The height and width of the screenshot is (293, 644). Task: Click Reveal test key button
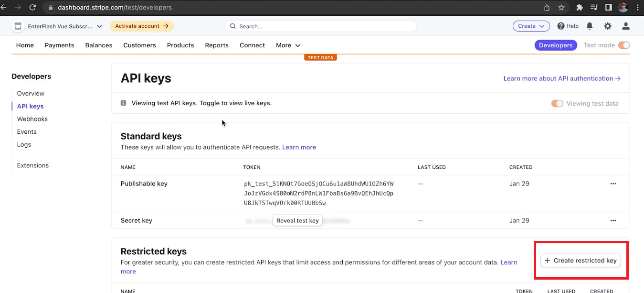pyautogui.click(x=297, y=220)
